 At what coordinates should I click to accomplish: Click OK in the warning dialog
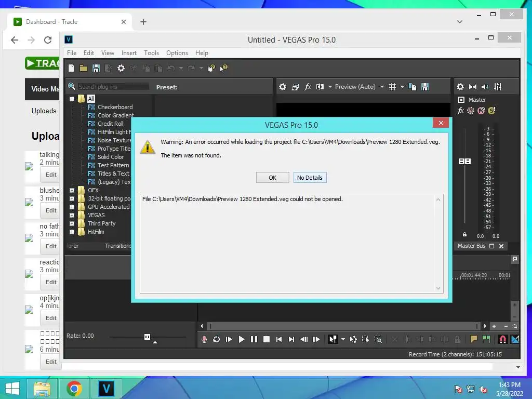[272, 178]
